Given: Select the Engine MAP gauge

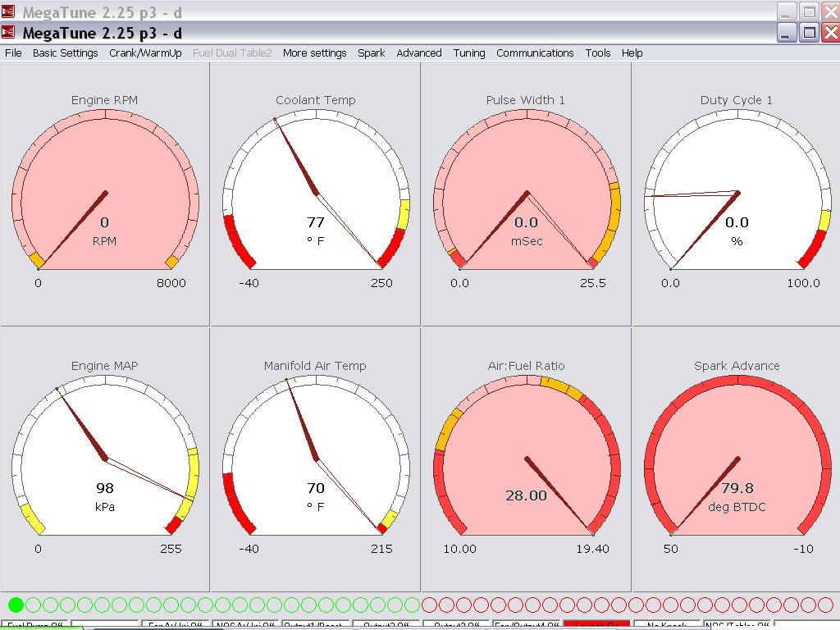Looking at the screenshot, I should 105,459.
